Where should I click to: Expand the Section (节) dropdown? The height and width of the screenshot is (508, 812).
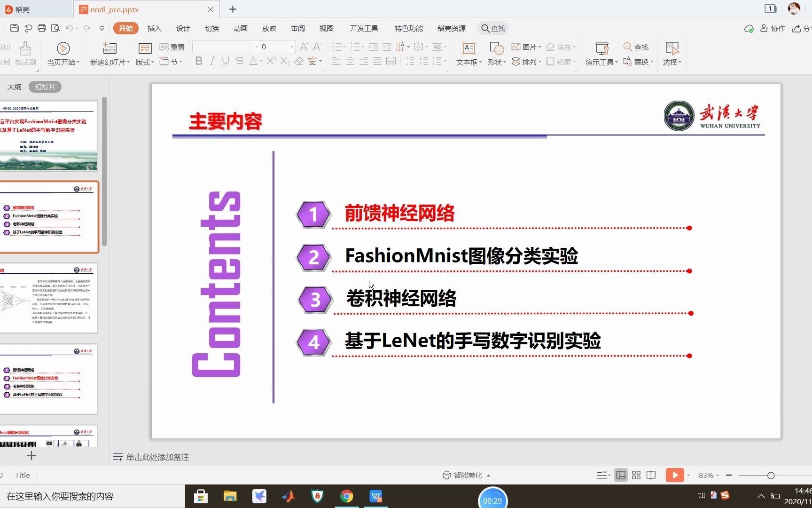[x=171, y=61]
